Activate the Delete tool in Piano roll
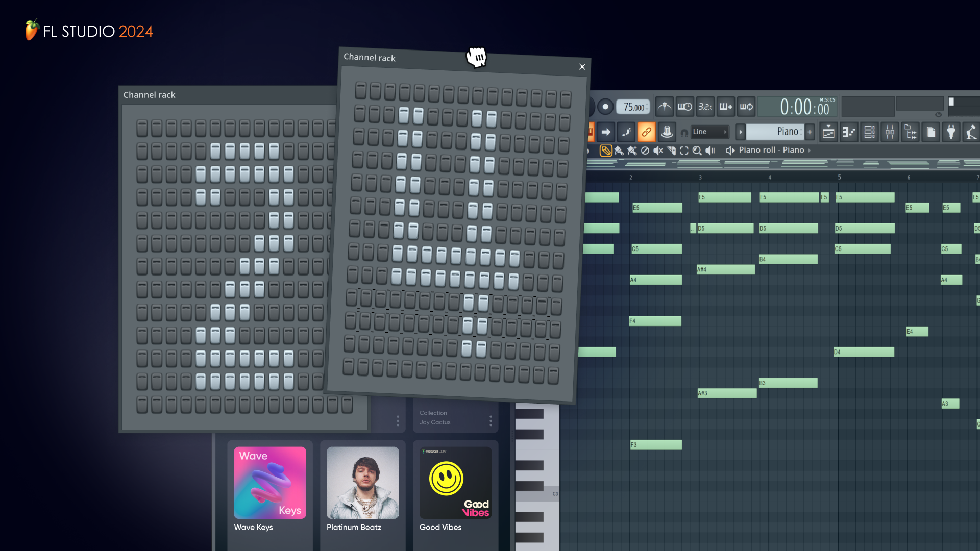The height and width of the screenshot is (551, 980). 645,150
